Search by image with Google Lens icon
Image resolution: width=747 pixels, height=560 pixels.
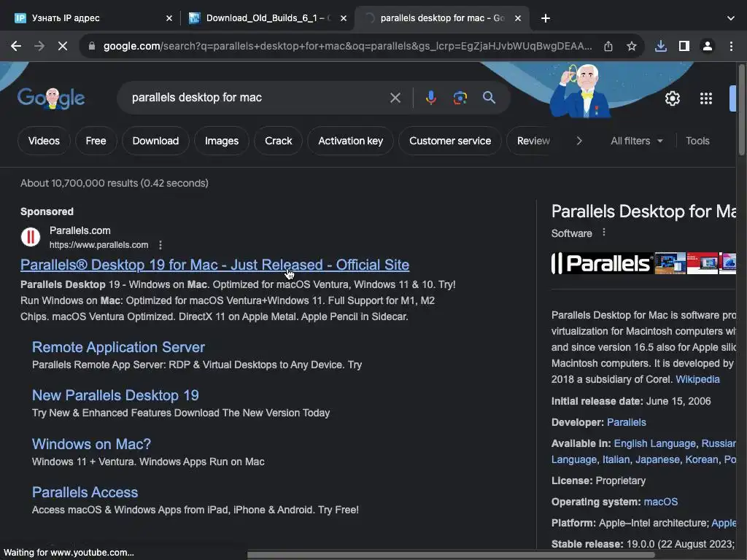coord(460,98)
